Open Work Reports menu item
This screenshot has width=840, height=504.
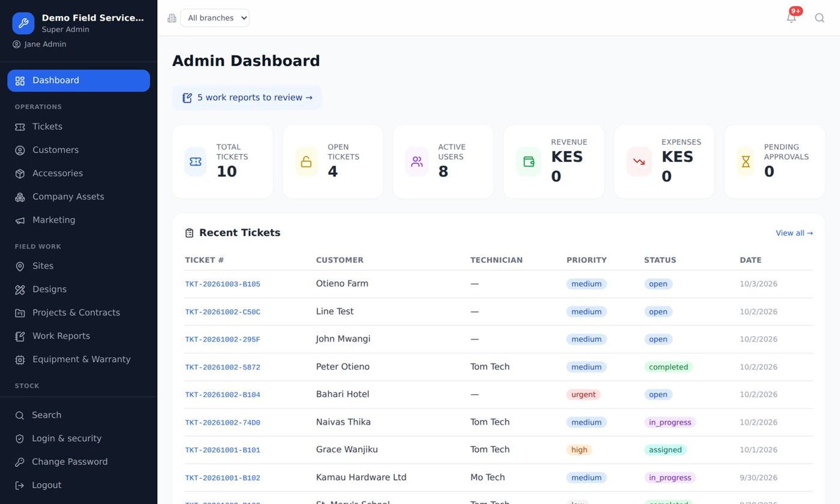pyautogui.click(x=79, y=336)
